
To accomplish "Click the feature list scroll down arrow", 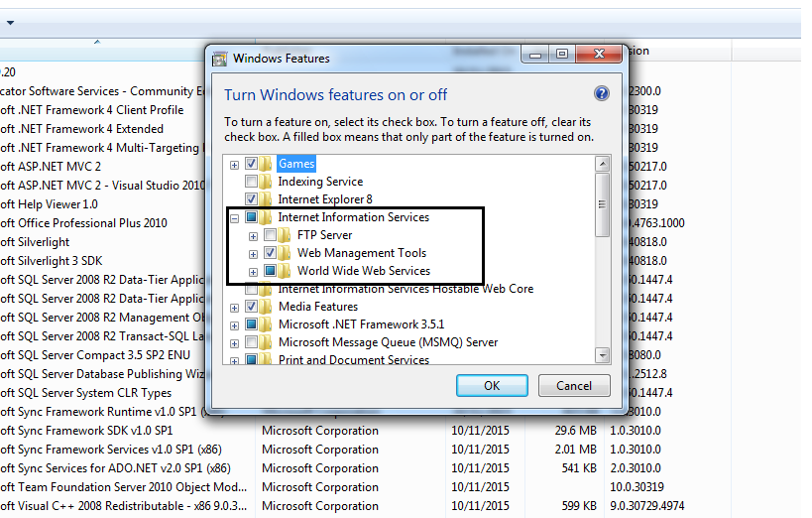I will point(602,355).
